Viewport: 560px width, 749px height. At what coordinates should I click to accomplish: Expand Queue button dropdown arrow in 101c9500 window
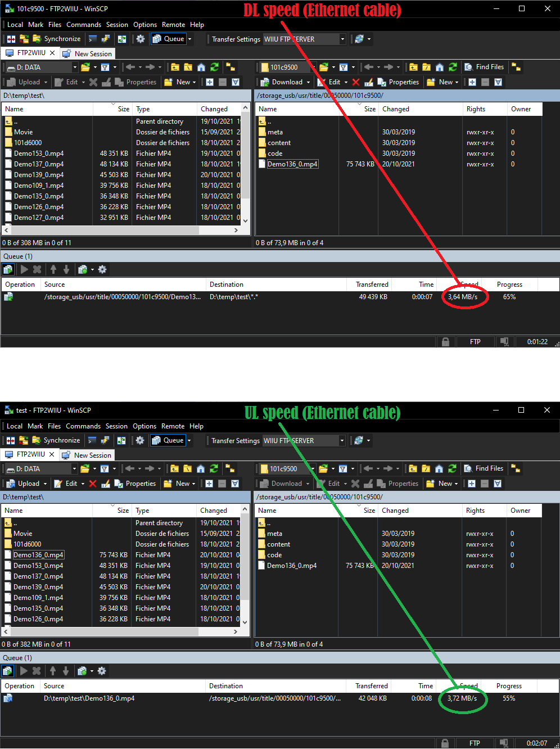(x=189, y=39)
